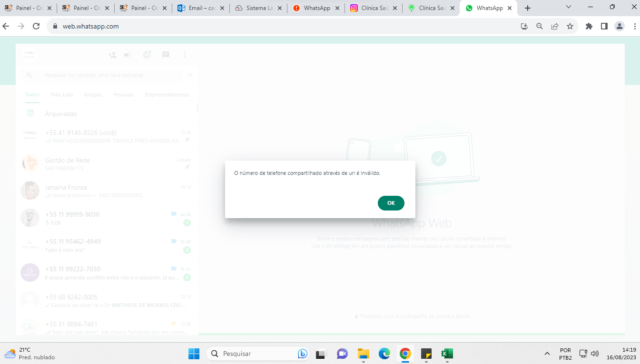
Task: Open the Chrome profile avatar icon
Action: coord(620,27)
